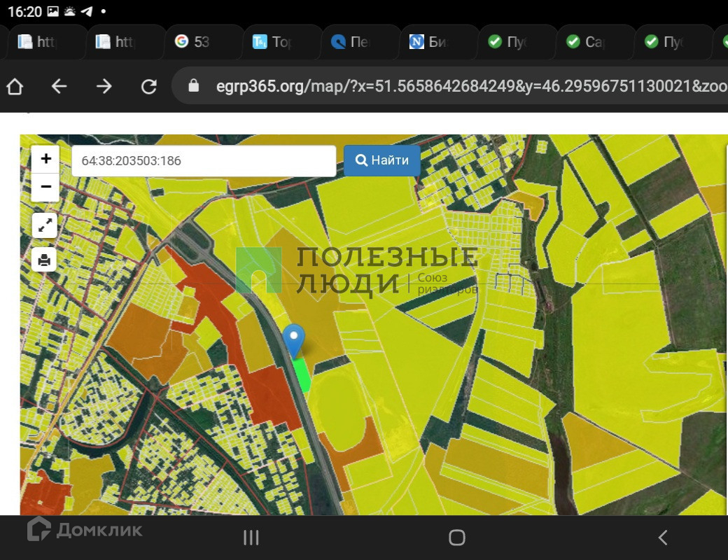Screen dimensions: 728x560
Task: Print the map
Action: [x=45, y=260]
